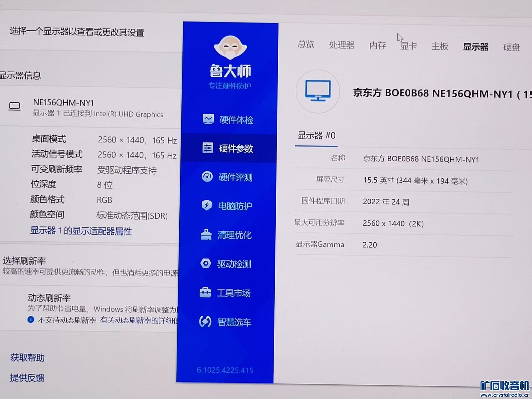
Task: Click the 桌面模式 value 2560 × 1440, 165 Hz
Action: [x=137, y=140]
